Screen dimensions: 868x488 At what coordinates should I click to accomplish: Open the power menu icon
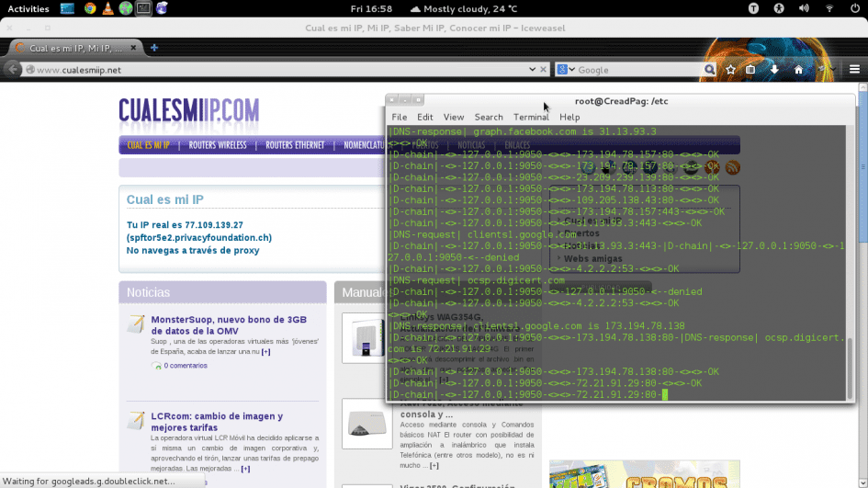(855, 8)
